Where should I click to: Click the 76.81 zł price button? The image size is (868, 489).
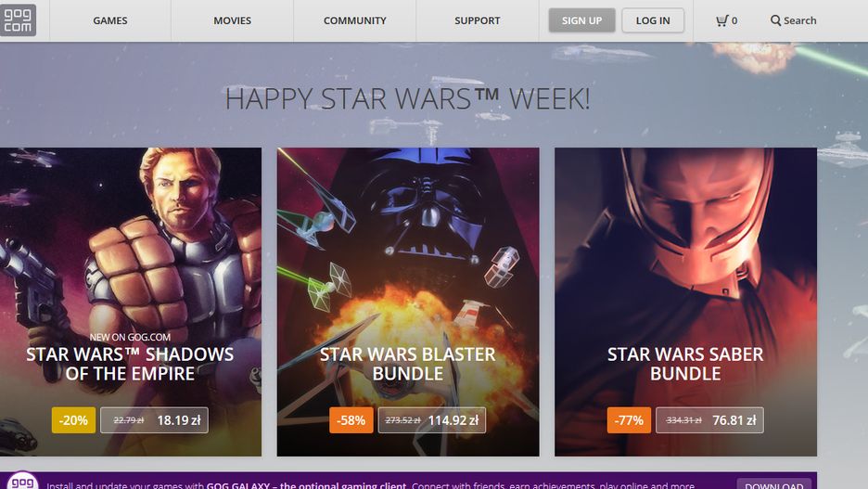709,420
